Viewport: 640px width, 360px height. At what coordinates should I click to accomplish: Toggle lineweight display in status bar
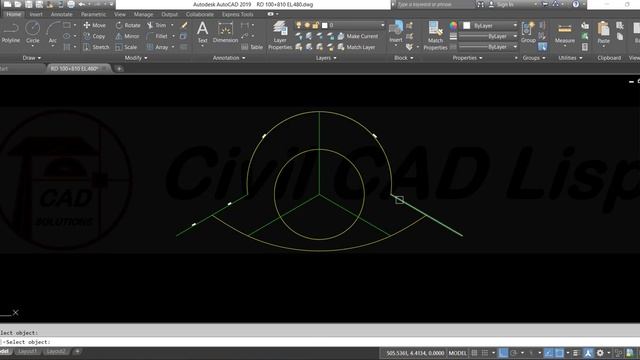[576, 353]
